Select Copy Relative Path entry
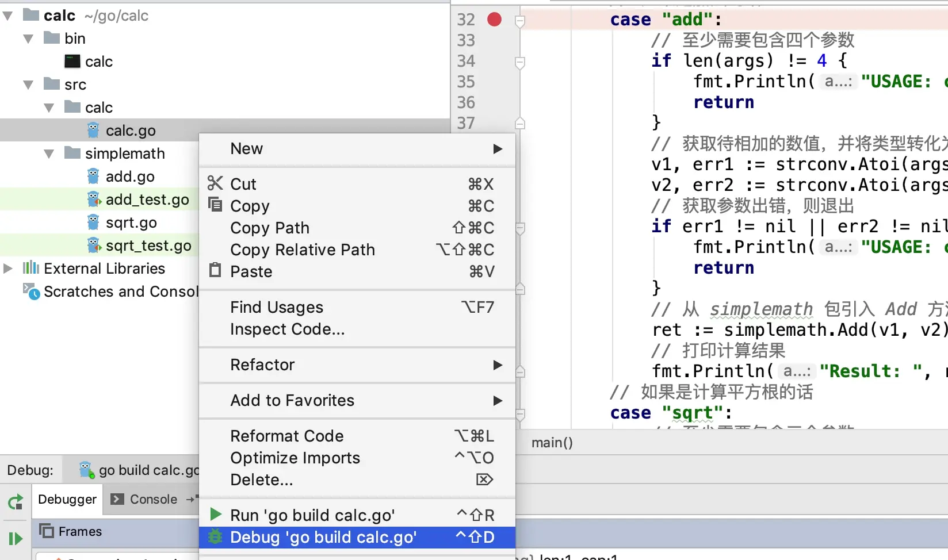Screen dimensions: 948x560 pyautogui.click(x=357, y=250)
